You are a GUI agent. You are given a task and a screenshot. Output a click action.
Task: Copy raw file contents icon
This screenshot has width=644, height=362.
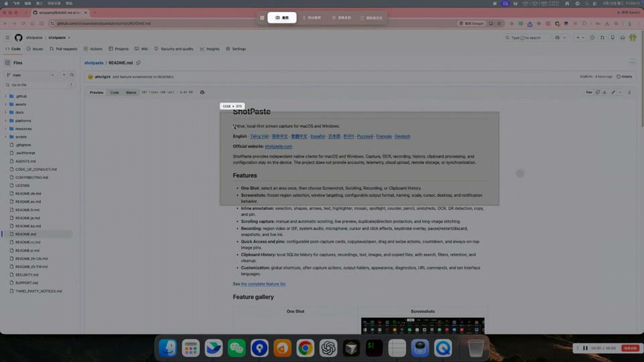(598, 93)
